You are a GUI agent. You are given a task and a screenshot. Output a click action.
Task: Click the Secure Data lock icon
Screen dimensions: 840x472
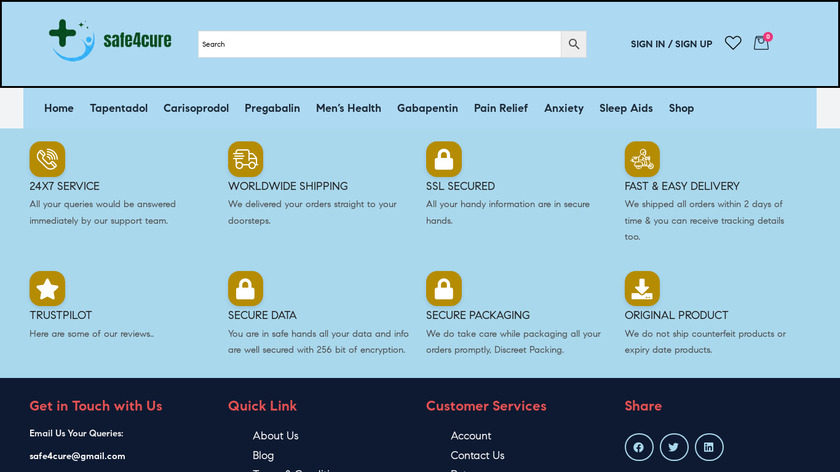click(245, 289)
